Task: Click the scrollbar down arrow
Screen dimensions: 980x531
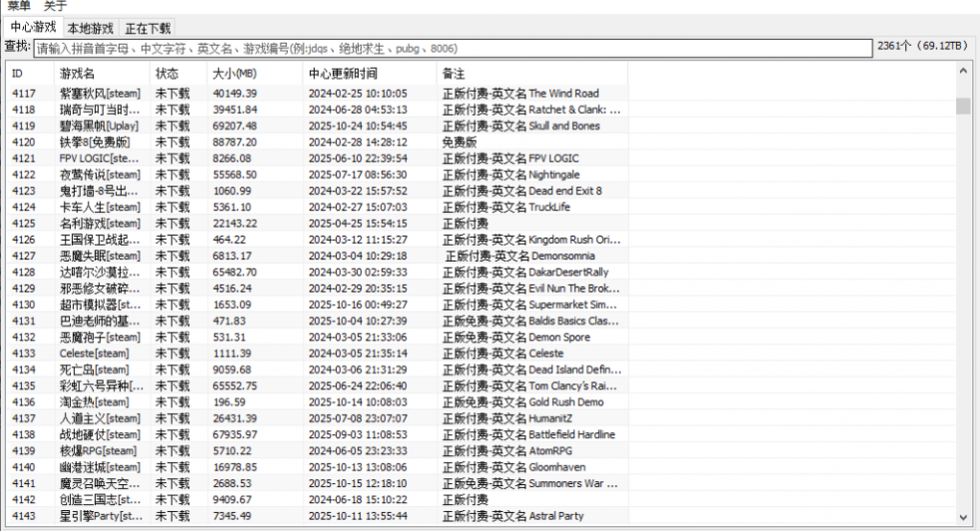Action: (x=963, y=517)
